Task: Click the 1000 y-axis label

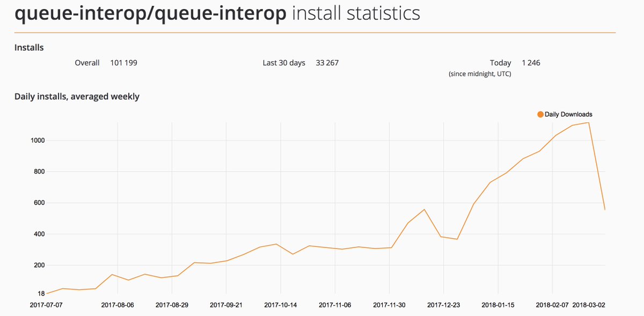Action: (36, 141)
